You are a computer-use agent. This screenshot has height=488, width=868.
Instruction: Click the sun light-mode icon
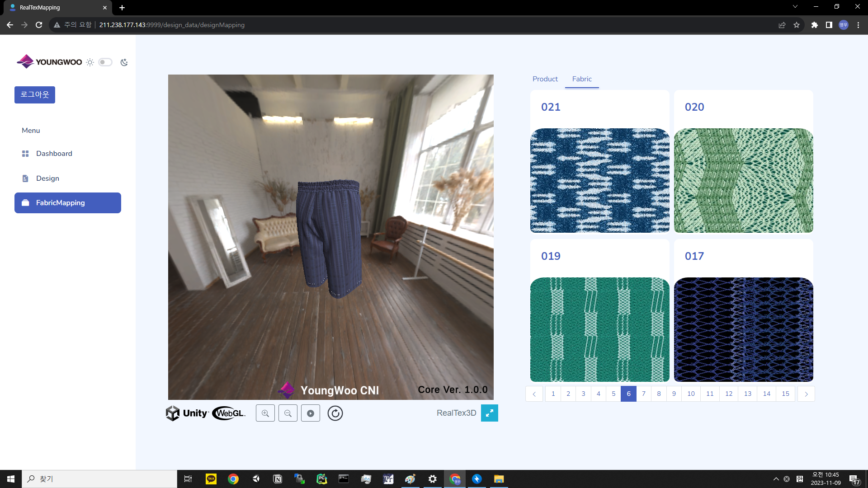click(90, 62)
